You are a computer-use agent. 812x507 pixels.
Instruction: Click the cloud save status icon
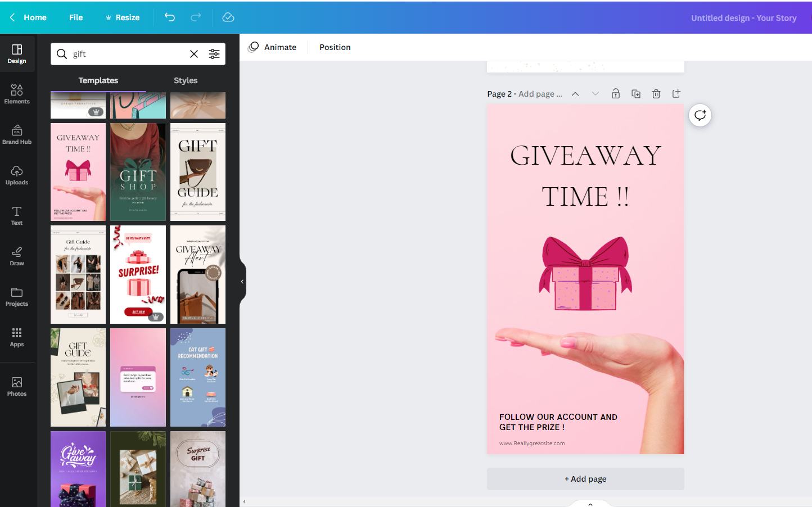228,17
